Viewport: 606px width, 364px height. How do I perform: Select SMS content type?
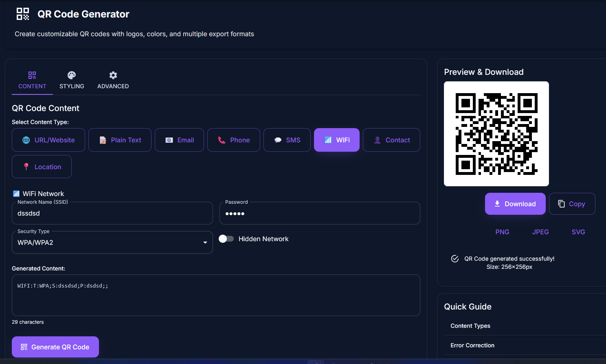[287, 140]
